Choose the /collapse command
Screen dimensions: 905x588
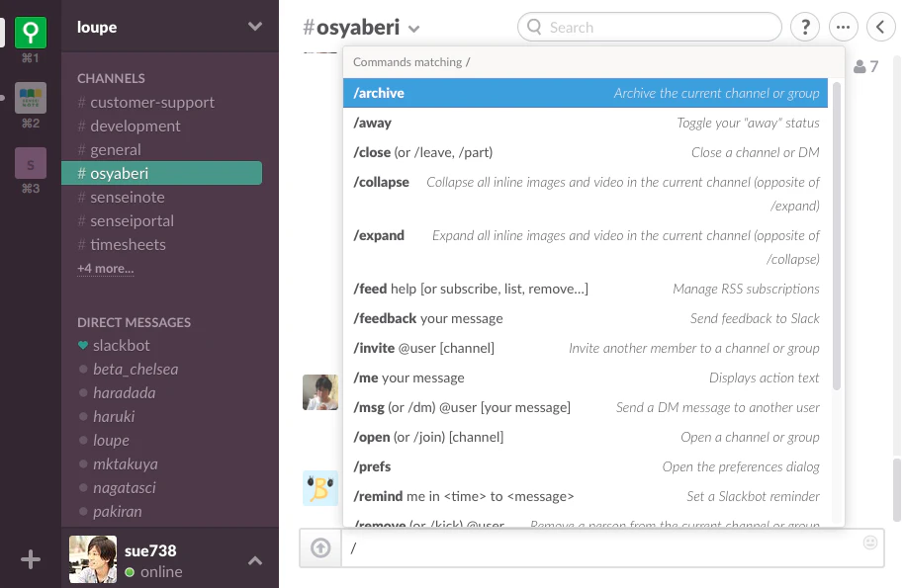(586, 194)
